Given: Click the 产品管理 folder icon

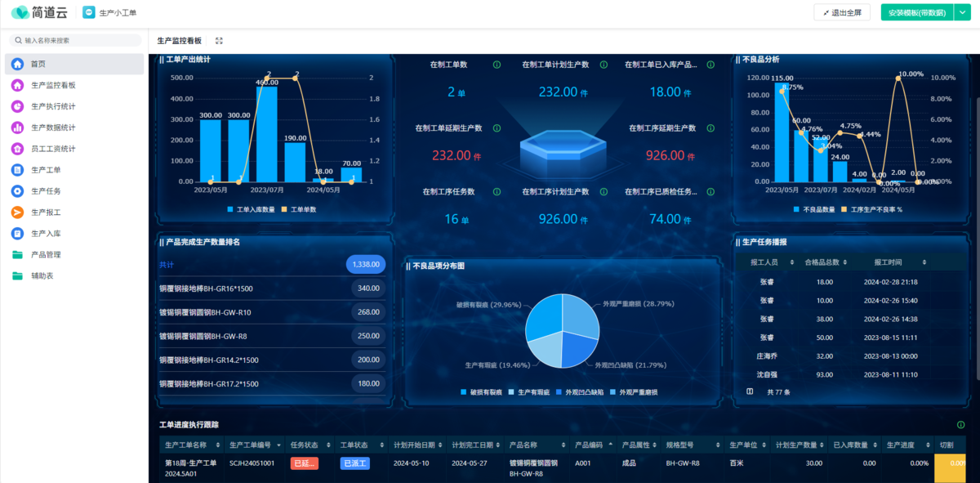Looking at the screenshot, I should (x=17, y=255).
